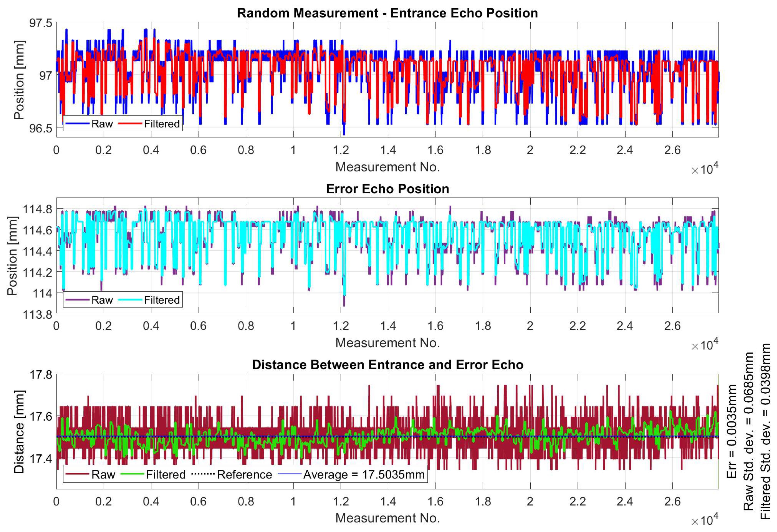Click the 'Err = 0.0035mm' rotated annotation

[x=732, y=431]
